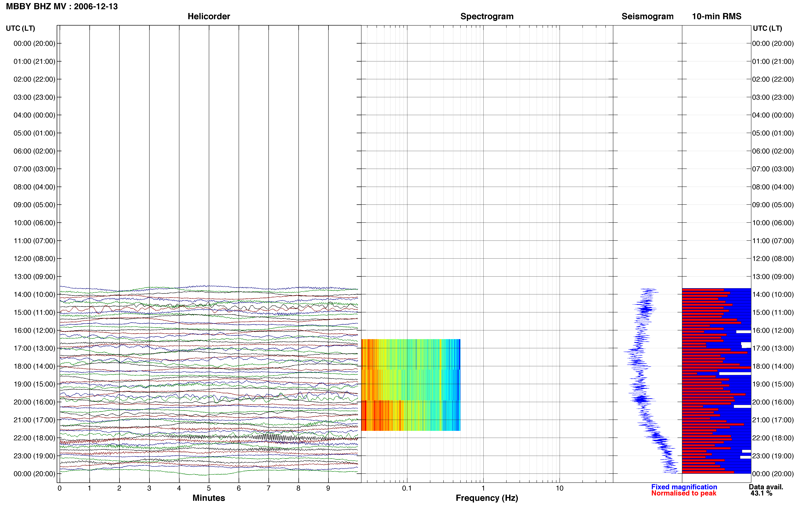This screenshot has width=812, height=508.
Task: Click the 'Data avail.' label
Action: pyautogui.click(x=766, y=487)
